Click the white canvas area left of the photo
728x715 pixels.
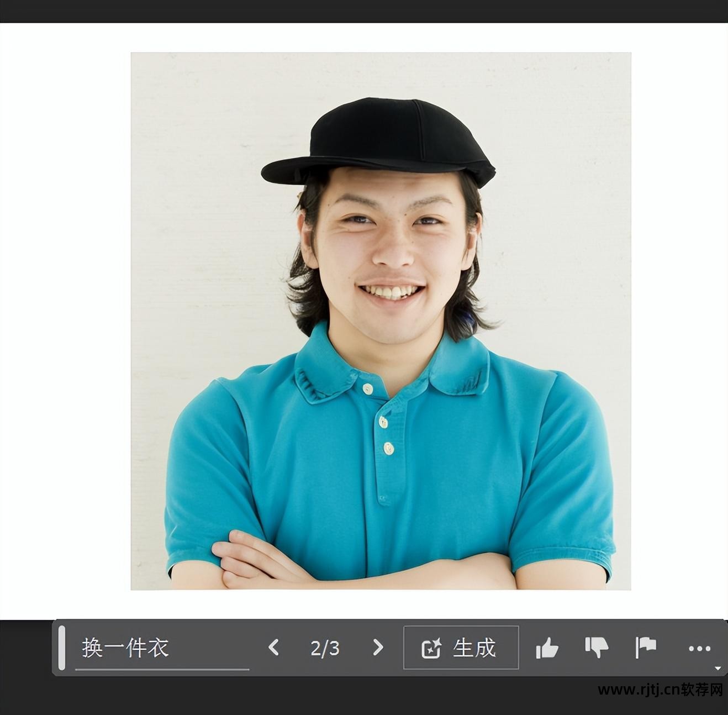[x=65, y=320]
